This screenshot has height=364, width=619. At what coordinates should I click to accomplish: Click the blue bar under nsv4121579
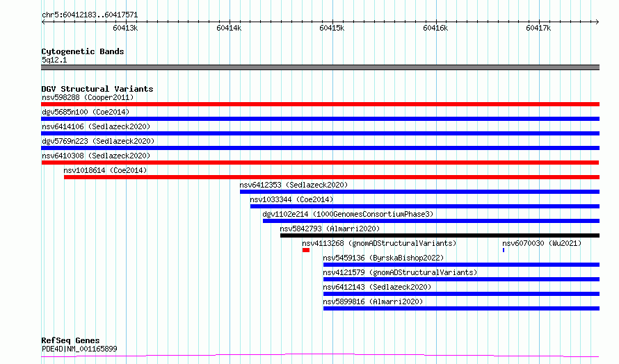coord(462,279)
